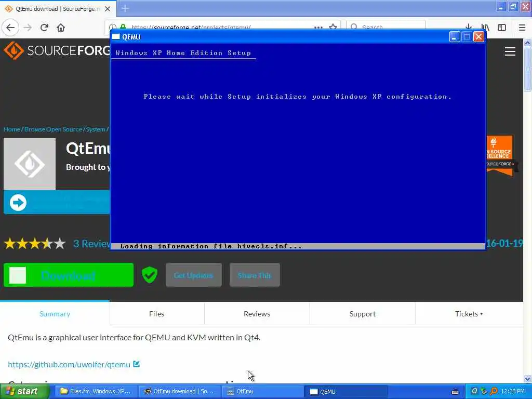
Task: Click the 12:38 PM taskbar clock
Action: pos(513,392)
